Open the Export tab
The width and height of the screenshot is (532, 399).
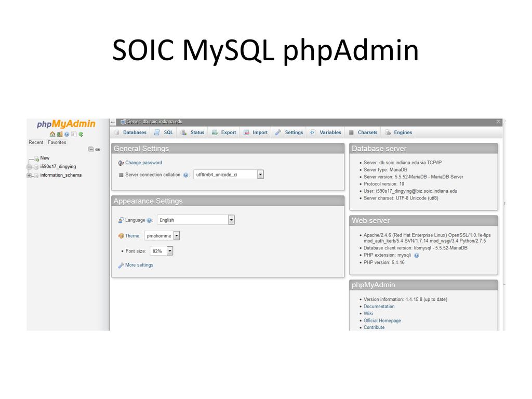coord(224,132)
